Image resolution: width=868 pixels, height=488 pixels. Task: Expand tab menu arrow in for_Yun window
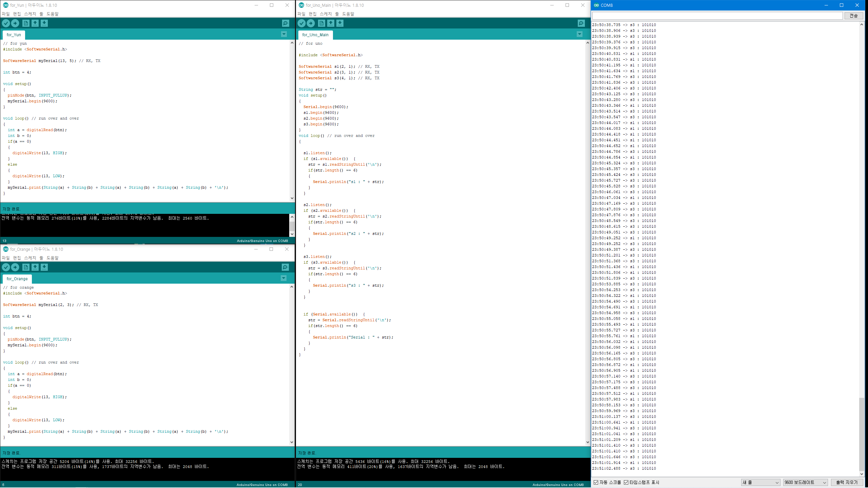pyautogui.click(x=284, y=34)
